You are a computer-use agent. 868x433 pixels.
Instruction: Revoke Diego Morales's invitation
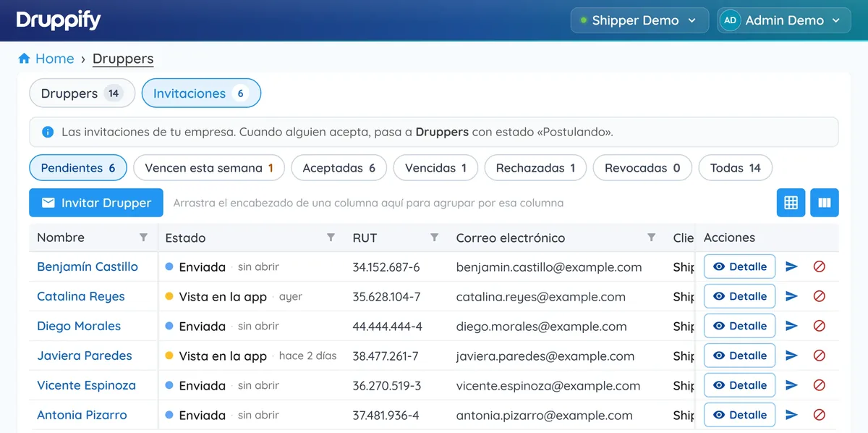820,326
